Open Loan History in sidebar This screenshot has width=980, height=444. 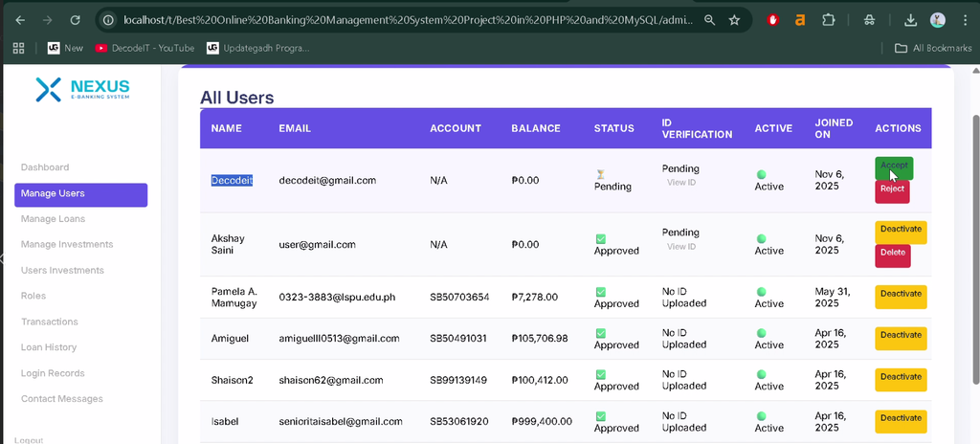coord(49,347)
